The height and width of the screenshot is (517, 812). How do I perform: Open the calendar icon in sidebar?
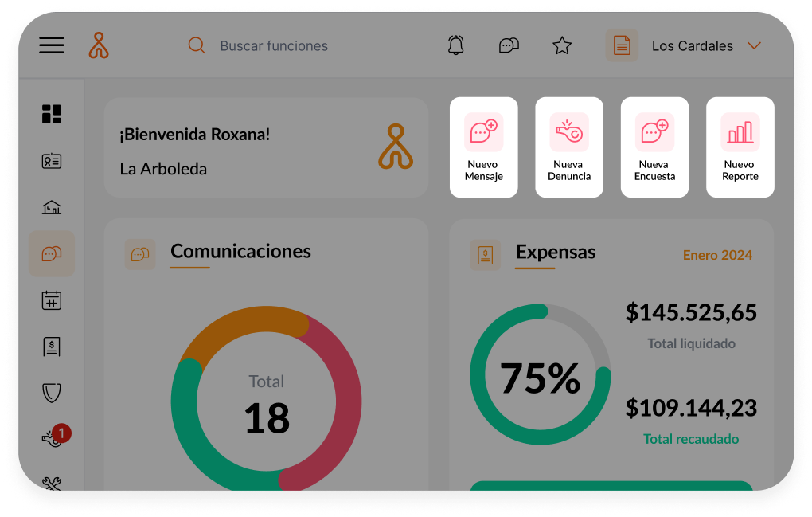[52, 300]
